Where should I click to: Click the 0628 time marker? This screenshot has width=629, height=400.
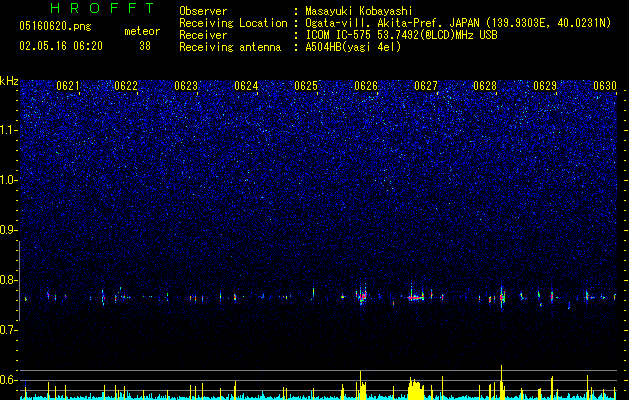tap(485, 86)
